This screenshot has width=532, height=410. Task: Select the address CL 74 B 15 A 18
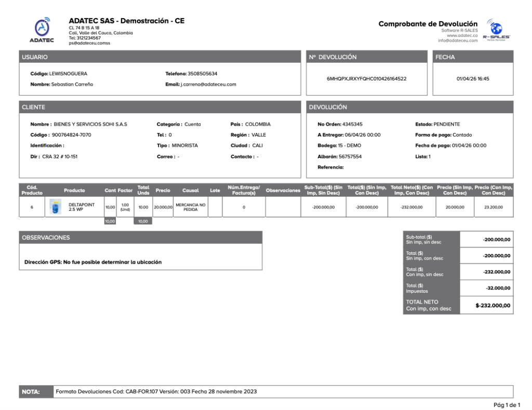point(84,28)
